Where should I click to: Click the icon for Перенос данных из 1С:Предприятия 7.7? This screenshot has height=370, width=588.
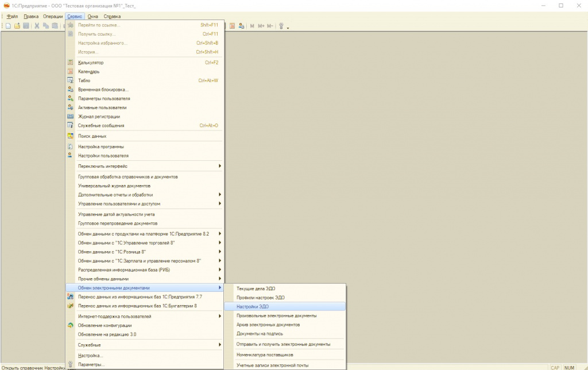pyautogui.click(x=70, y=296)
